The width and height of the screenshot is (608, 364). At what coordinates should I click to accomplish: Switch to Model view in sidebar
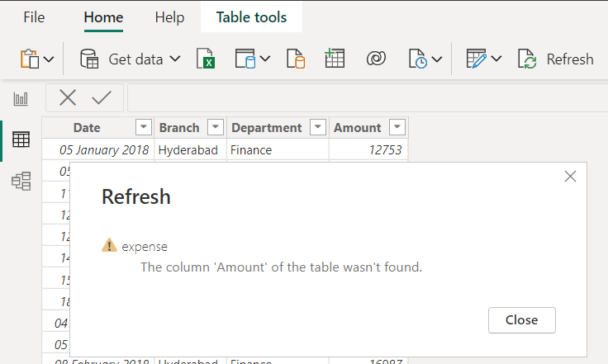point(21,182)
